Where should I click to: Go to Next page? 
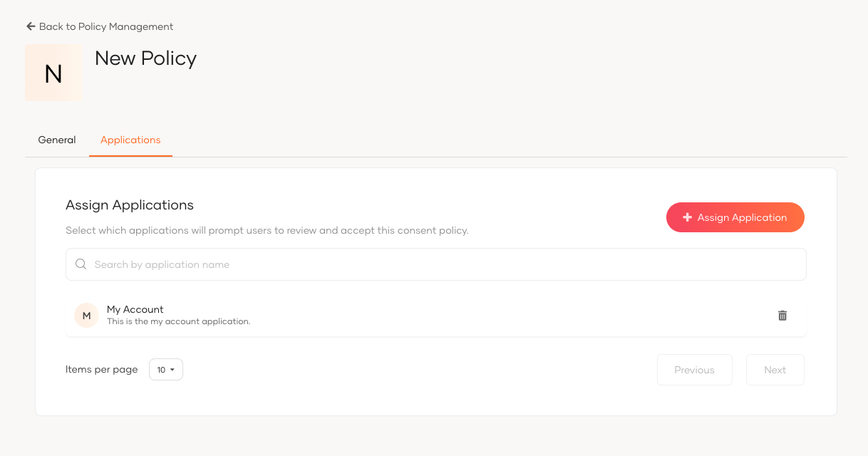(x=775, y=370)
